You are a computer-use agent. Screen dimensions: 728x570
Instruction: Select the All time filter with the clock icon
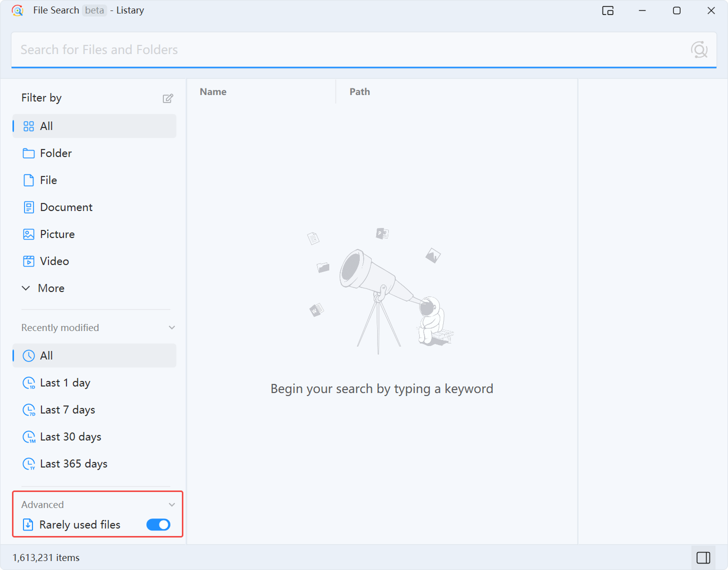tap(94, 355)
